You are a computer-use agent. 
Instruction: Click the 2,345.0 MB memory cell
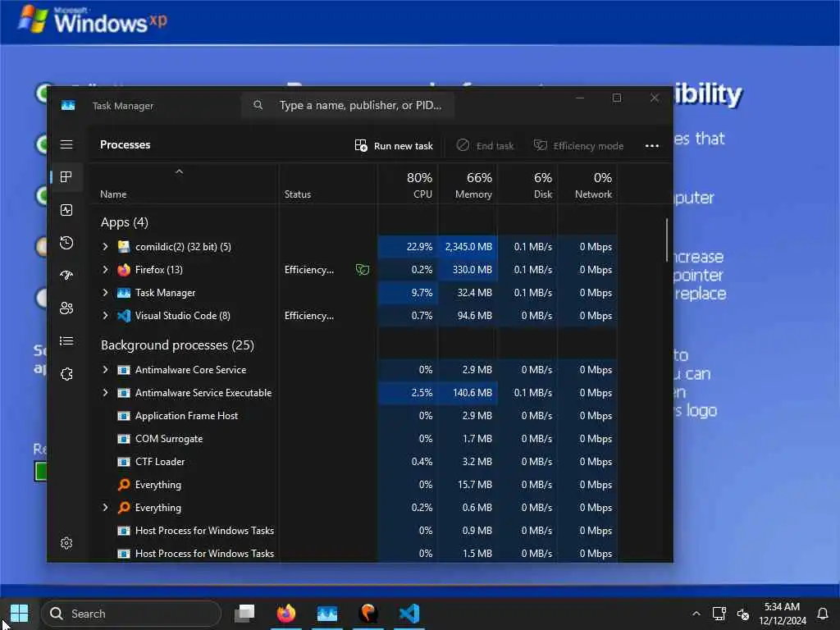468,246
